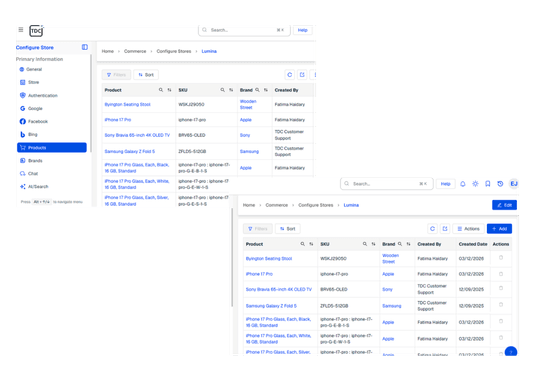This screenshot has height=384, width=540.
Task: Open Samsung brand link in upper-left view
Action: point(249,152)
